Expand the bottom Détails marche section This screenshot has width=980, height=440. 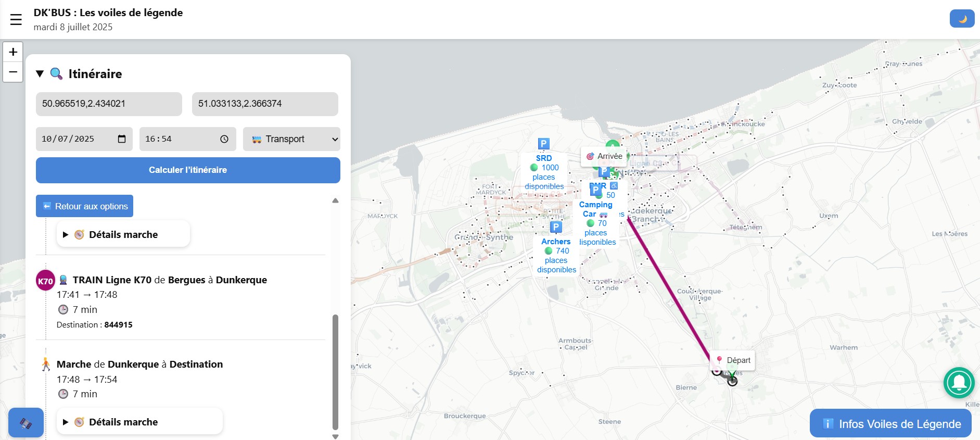coord(139,422)
